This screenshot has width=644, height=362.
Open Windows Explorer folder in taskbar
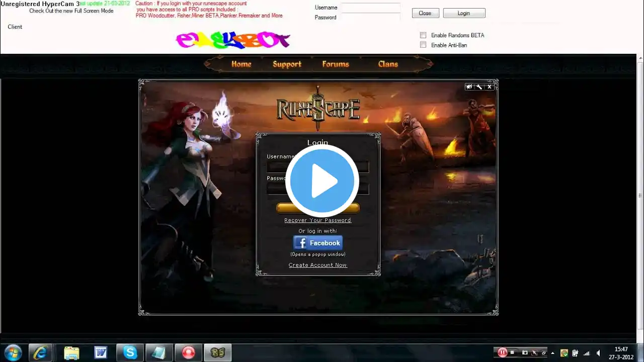(x=71, y=352)
